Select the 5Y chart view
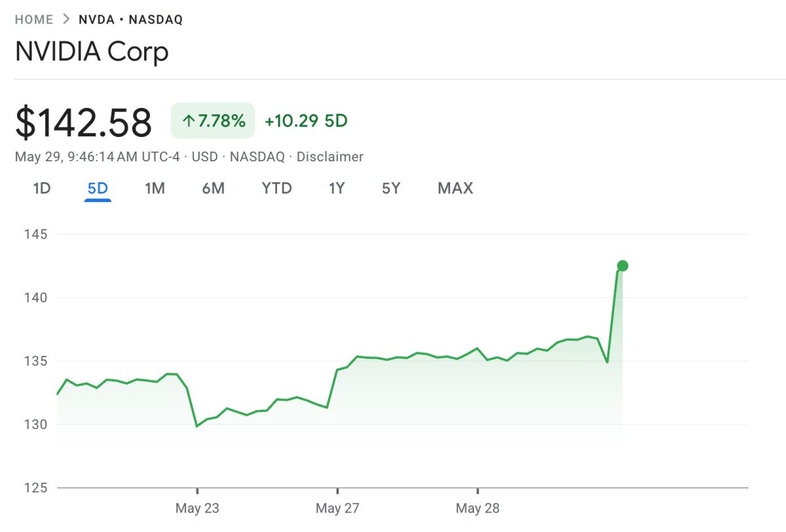Viewport: 786px width, 532px height. coord(390,188)
